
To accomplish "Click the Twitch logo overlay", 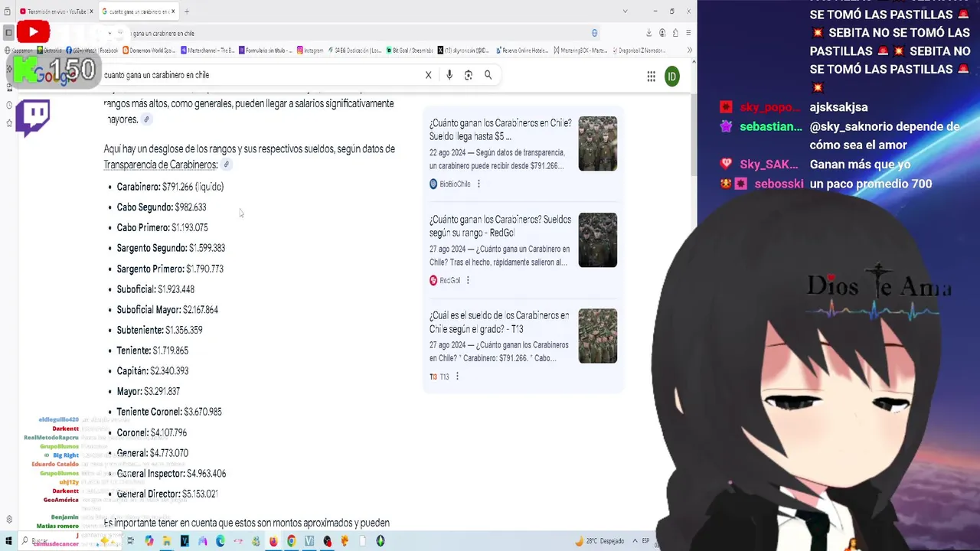I will pyautogui.click(x=32, y=119).
